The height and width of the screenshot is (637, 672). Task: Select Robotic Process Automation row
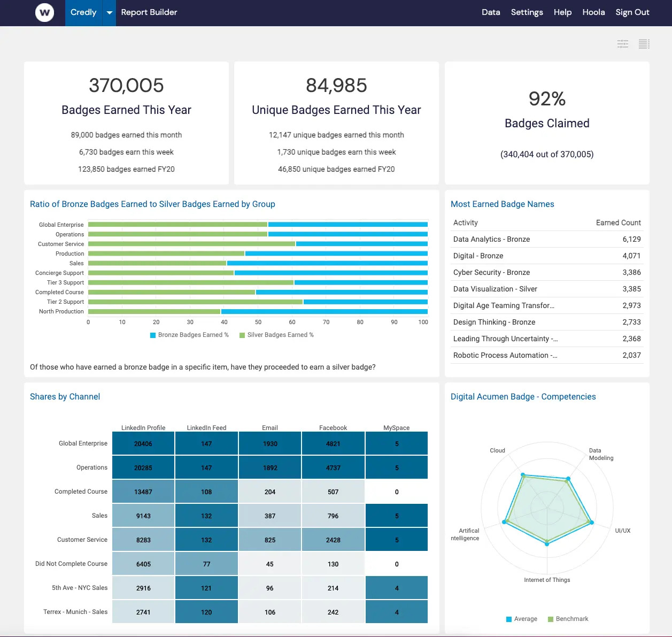547,355
